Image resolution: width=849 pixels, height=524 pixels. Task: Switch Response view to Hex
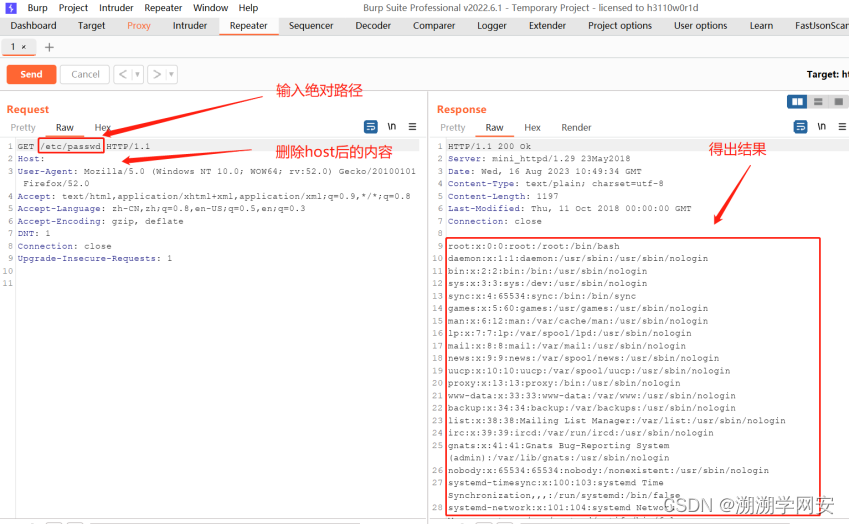(532, 128)
